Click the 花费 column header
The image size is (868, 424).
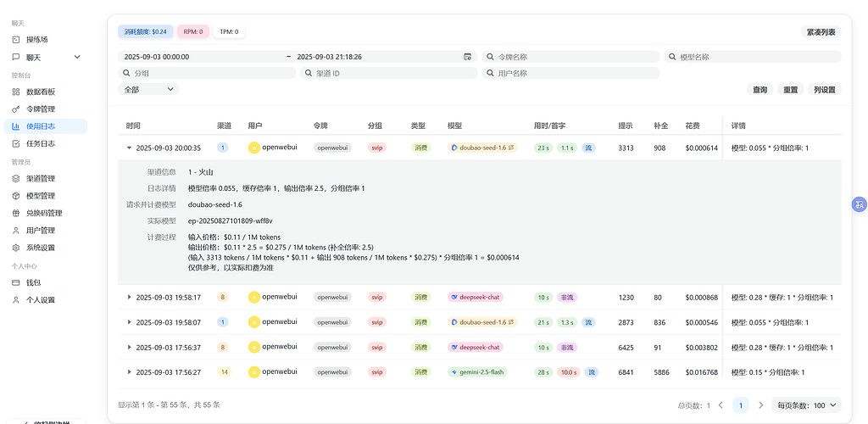coord(692,126)
